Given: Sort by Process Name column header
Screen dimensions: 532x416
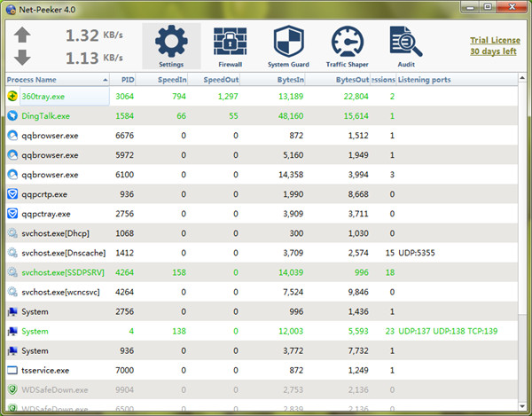Looking at the screenshot, I should pos(34,80).
